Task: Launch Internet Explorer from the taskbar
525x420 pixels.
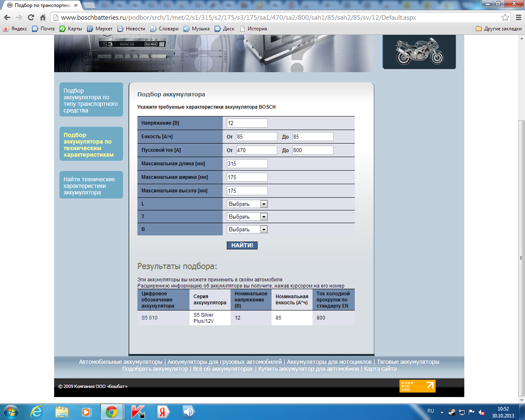Action: 37,411
